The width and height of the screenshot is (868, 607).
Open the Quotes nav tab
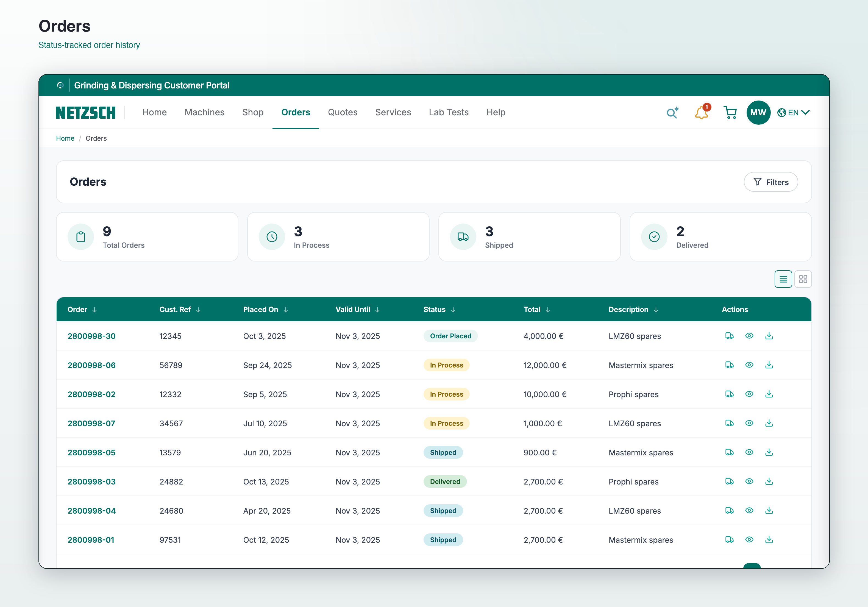click(x=343, y=112)
